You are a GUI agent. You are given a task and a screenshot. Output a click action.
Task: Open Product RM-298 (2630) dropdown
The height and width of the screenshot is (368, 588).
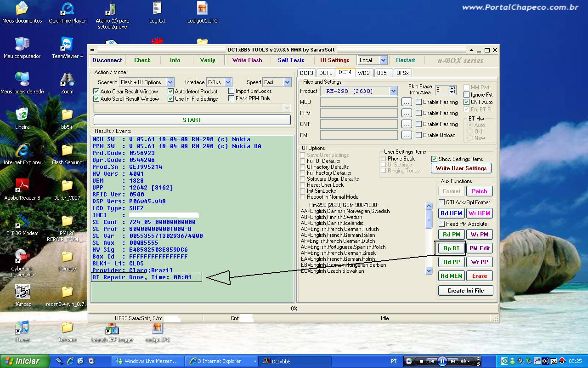(x=393, y=91)
